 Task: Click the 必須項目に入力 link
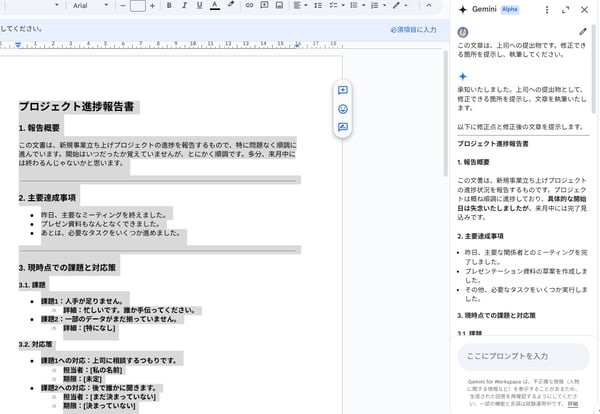(413, 29)
